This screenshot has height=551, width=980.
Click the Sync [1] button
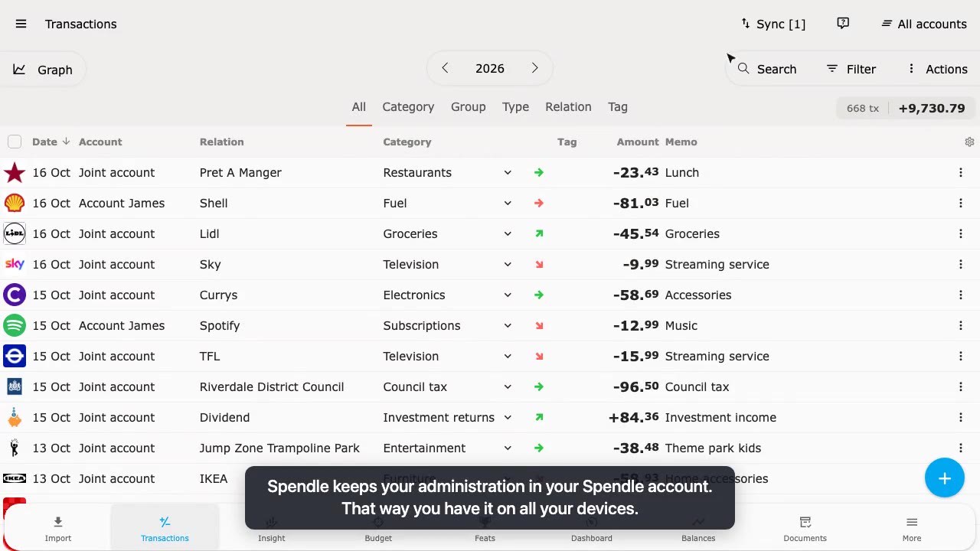coord(773,24)
